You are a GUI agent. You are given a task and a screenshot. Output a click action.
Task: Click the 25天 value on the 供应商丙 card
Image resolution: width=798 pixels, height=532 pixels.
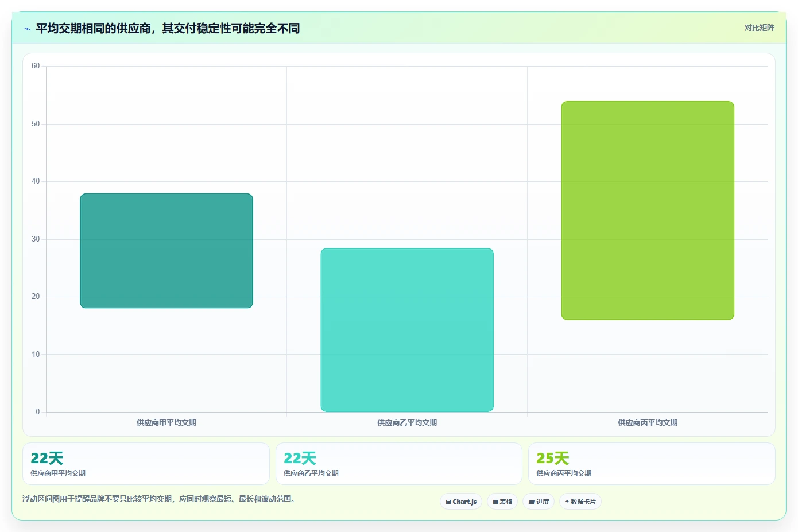coord(552,458)
